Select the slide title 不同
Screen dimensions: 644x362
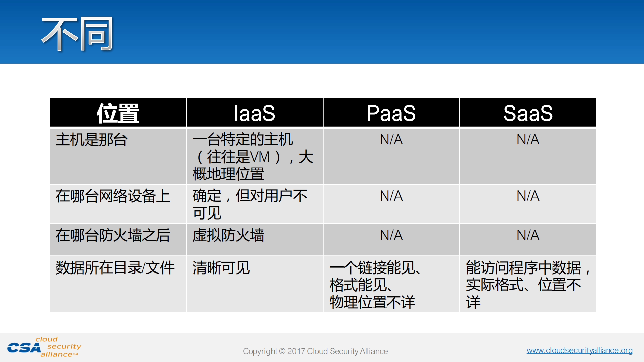coord(77,34)
